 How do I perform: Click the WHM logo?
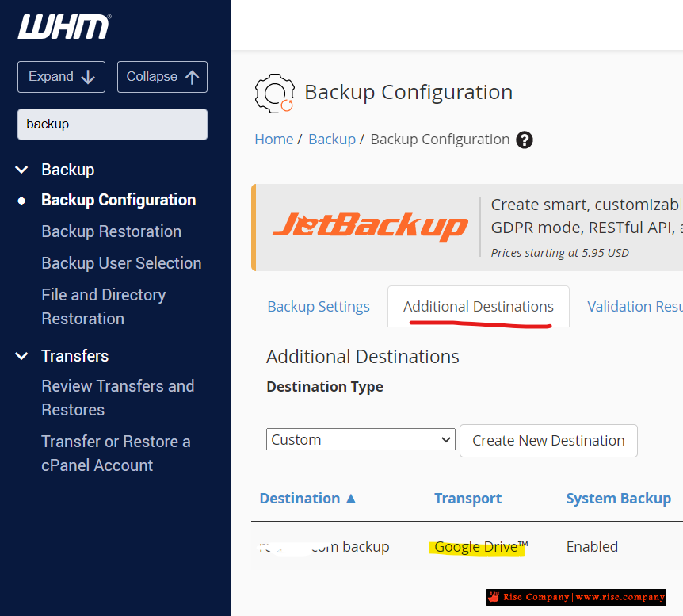coord(64,27)
